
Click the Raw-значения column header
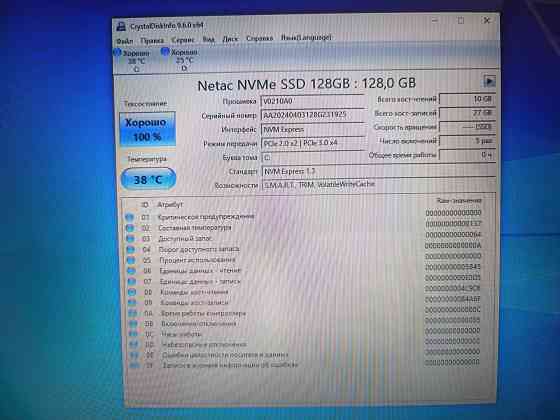(x=459, y=200)
